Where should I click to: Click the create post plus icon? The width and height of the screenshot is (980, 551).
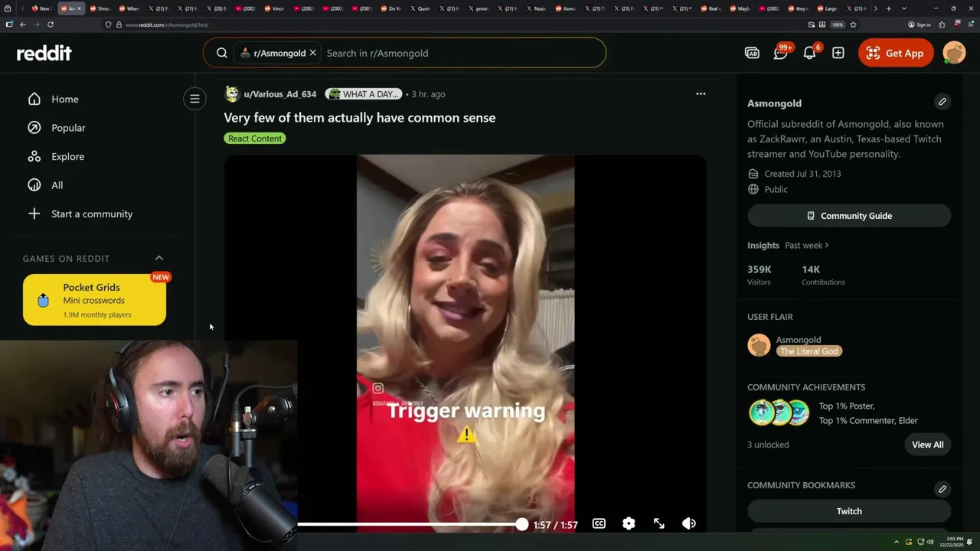point(838,53)
